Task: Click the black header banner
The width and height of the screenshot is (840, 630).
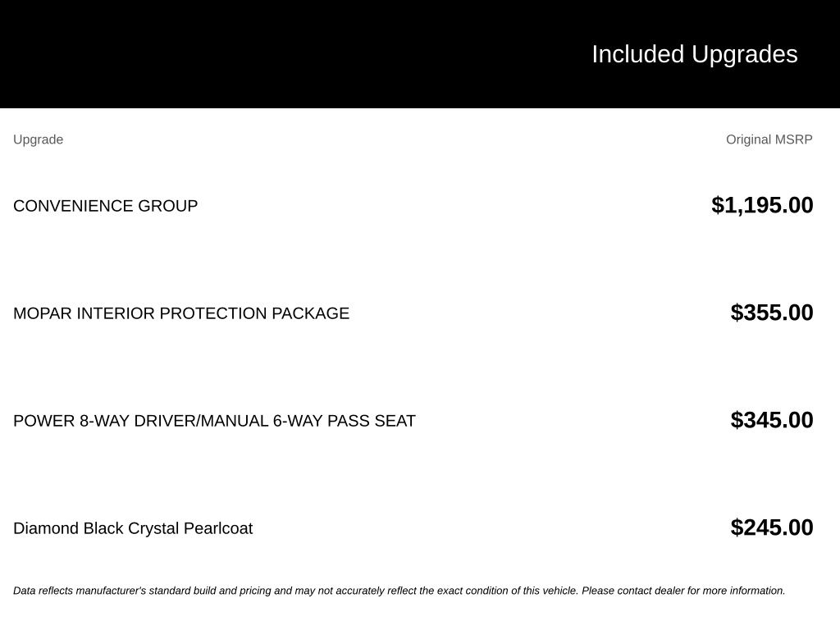Action: [420, 53]
